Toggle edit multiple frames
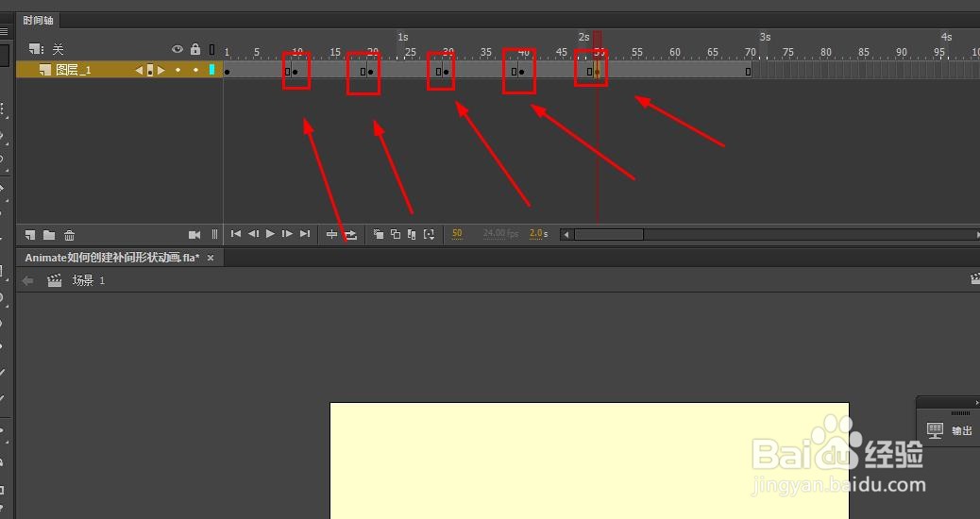 pos(412,234)
